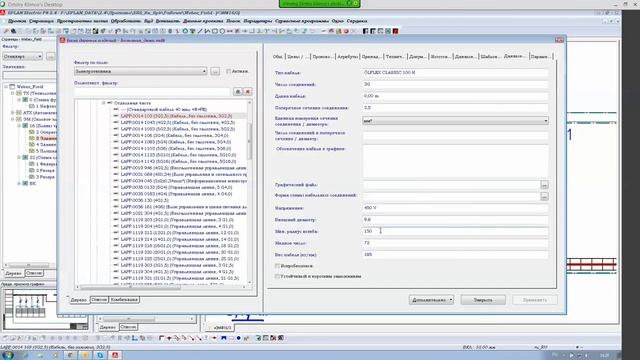Click the red angled connection icon in bottom toolbar
Screen dimensions: 640x360
[162, 338]
